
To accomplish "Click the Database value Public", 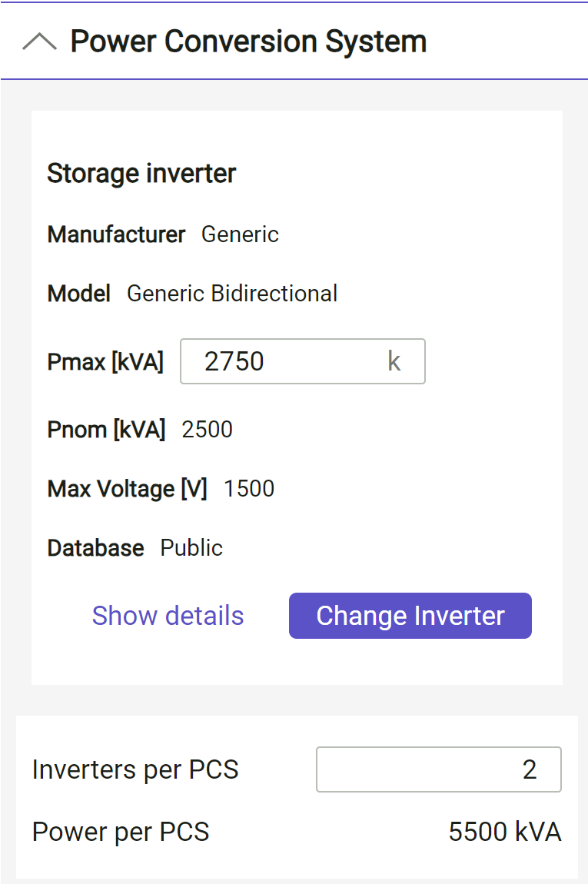I will [x=191, y=548].
